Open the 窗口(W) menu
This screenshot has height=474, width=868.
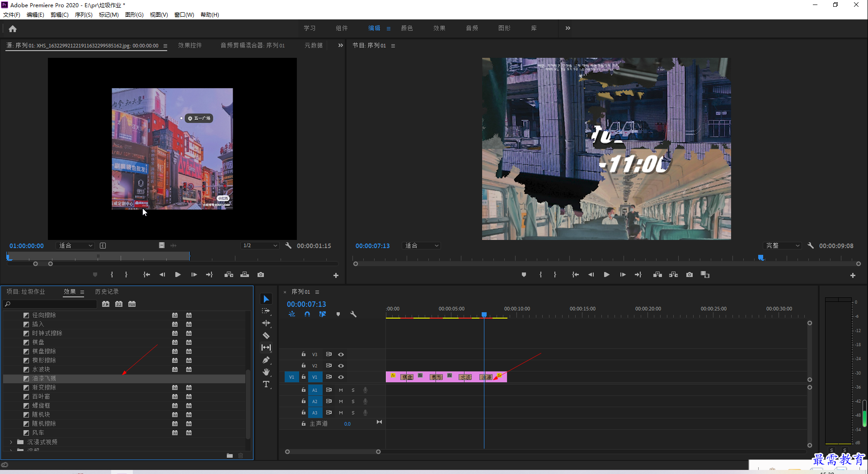(184, 15)
